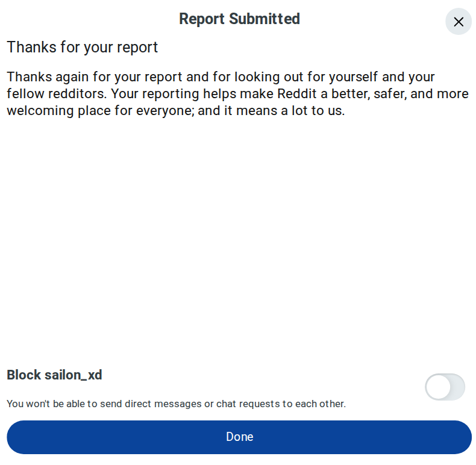Finish the report by clicking Done
This screenshot has height=465, width=476.
click(x=239, y=437)
